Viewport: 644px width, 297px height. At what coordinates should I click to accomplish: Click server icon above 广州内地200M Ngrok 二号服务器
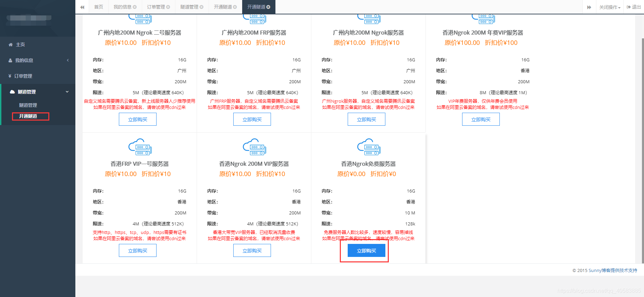[x=140, y=19]
